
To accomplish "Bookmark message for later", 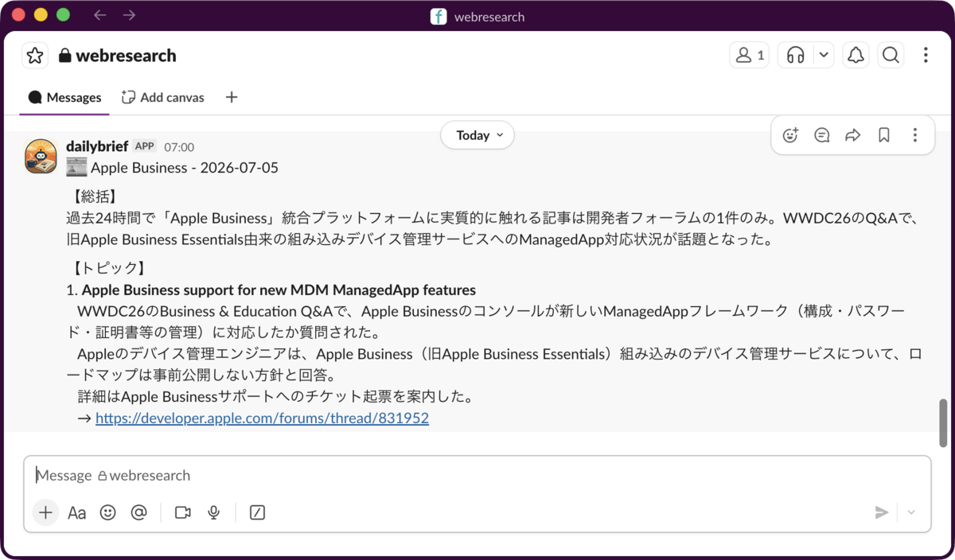I will pos(884,135).
